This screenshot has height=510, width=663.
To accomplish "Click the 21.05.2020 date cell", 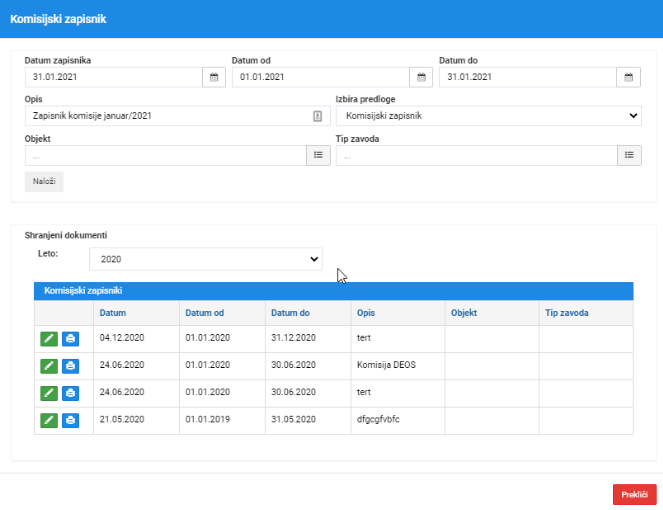I will [x=136, y=420].
